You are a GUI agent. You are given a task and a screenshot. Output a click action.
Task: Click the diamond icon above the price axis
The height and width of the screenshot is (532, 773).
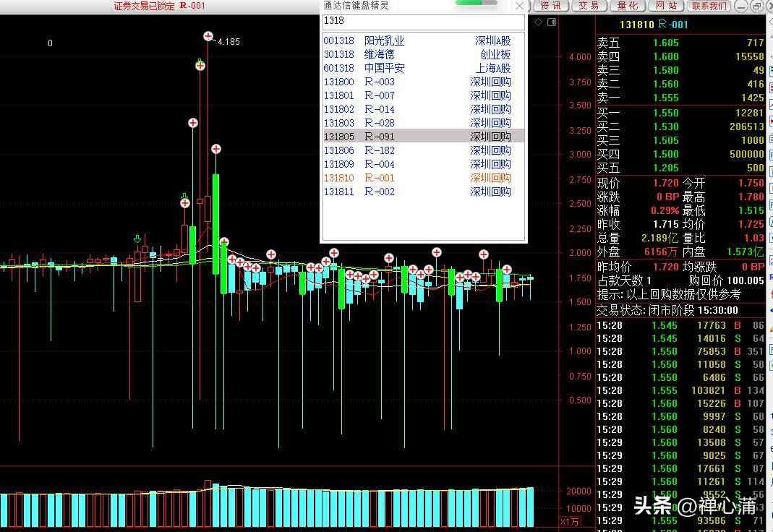tap(538, 22)
